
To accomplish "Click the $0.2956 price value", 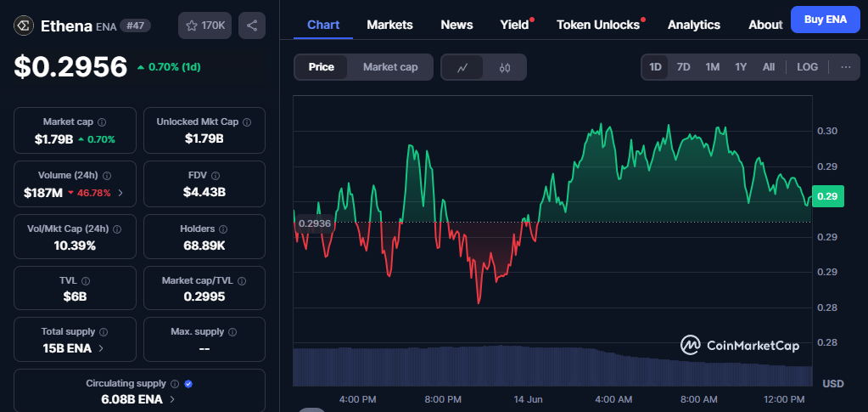I will (71, 66).
